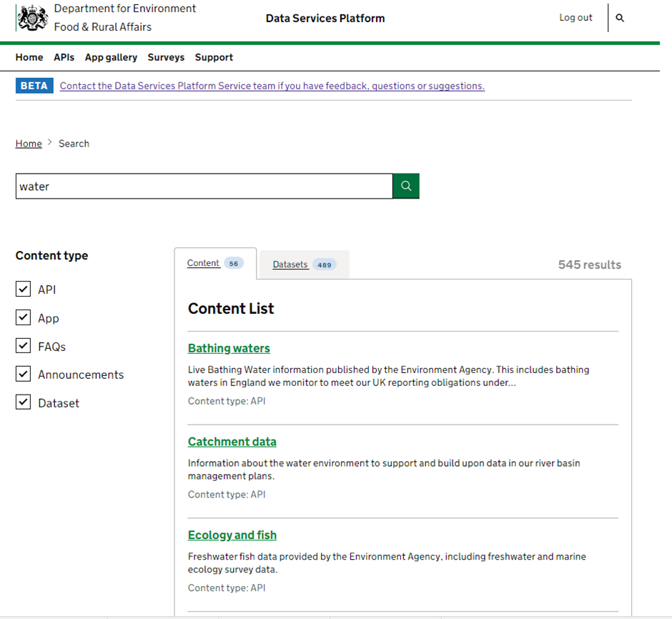This screenshot has height=619, width=672.
Task: Click the search box containing 'water'
Action: 204,186
